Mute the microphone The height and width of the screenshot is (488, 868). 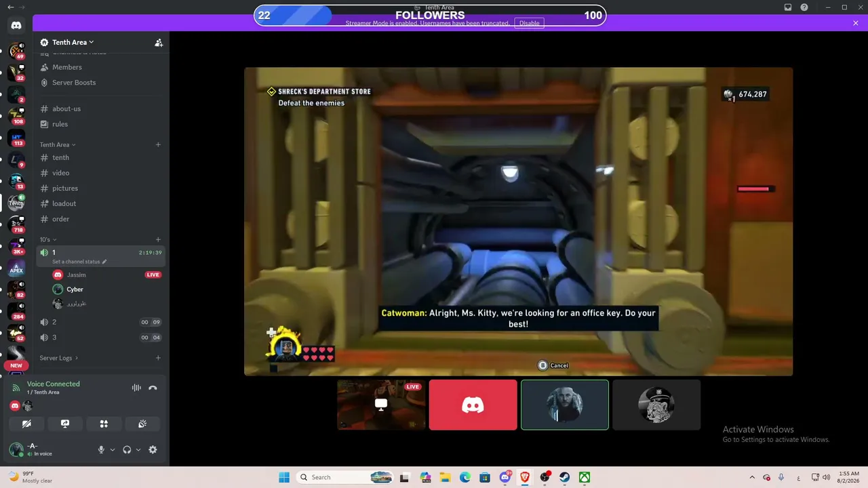pos(101,449)
